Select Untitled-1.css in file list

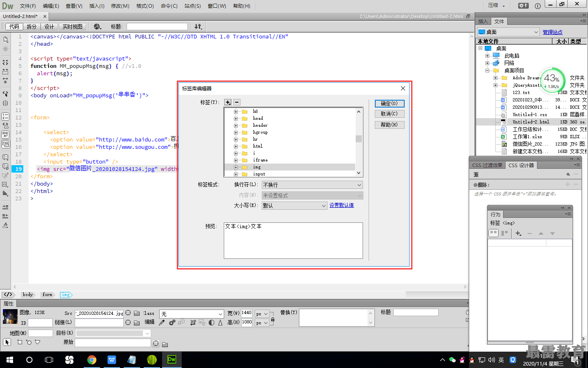click(530, 114)
